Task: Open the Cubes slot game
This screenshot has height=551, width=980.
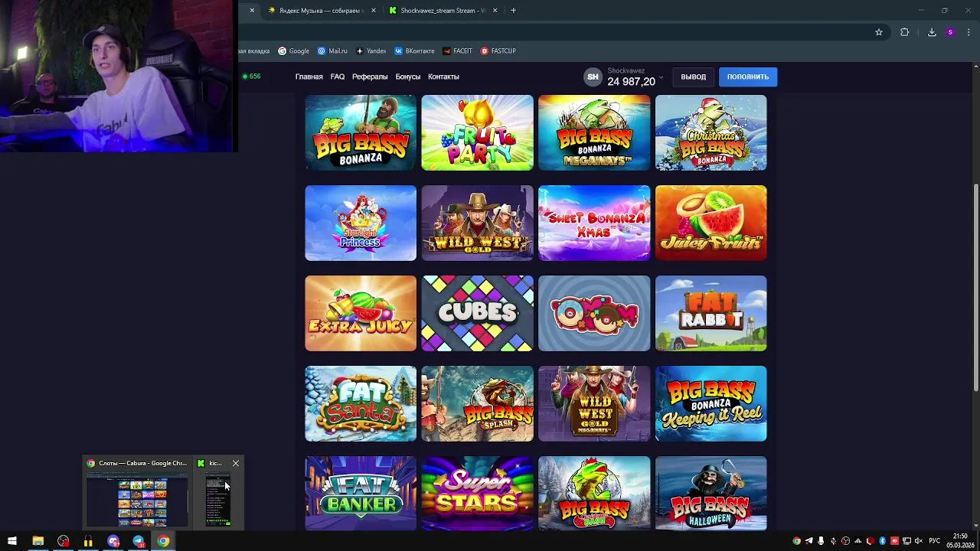Action: (477, 313)
